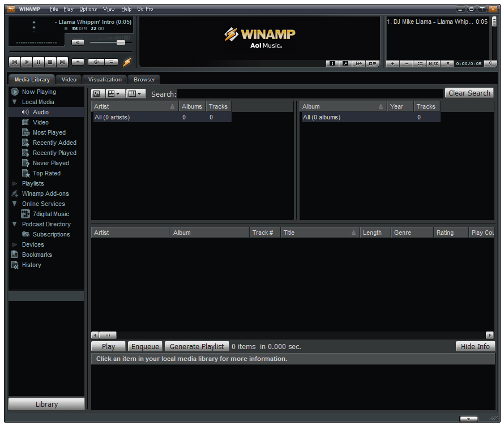Click the Hide Info button
The width and height of the screenshot is (504, 426).
[x=475, y=346]
